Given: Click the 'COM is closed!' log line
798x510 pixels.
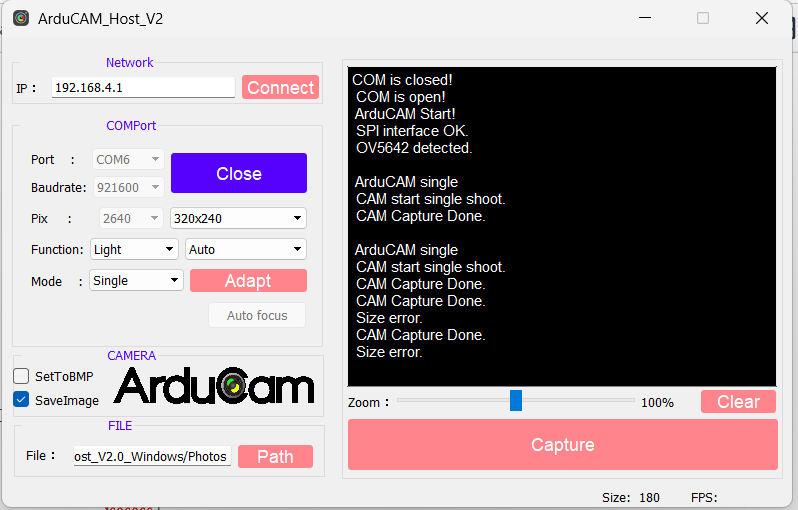Looking at the screenshot, I should coord(402,80).
